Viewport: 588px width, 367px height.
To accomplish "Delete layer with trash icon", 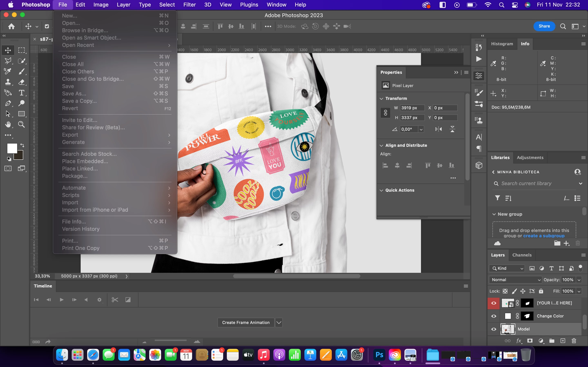I will [574, 341].
